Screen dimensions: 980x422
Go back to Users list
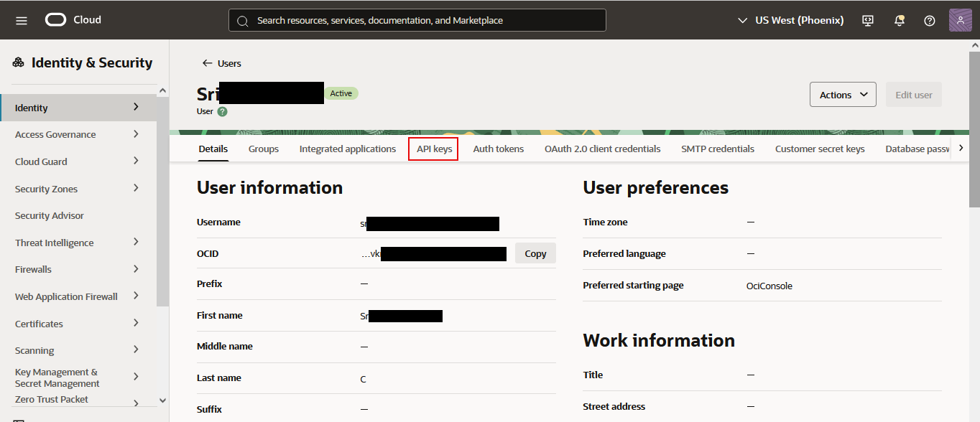221,63
